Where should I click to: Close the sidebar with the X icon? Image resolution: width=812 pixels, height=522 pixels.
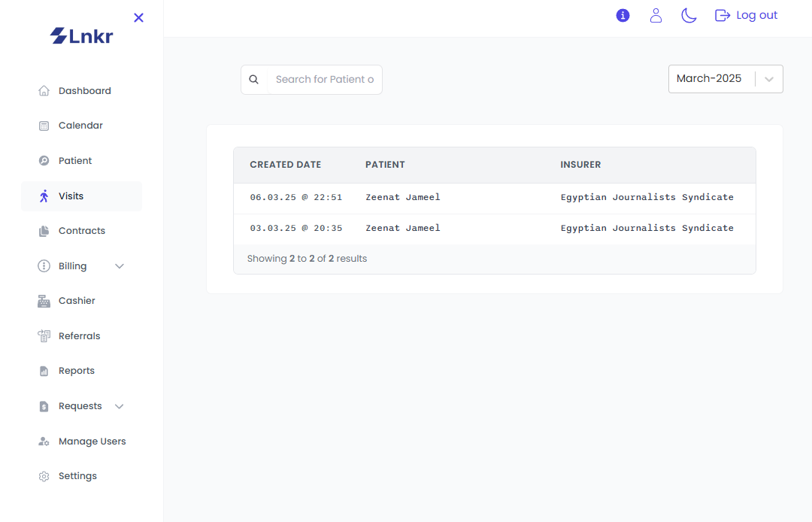[x=138, y=17]
